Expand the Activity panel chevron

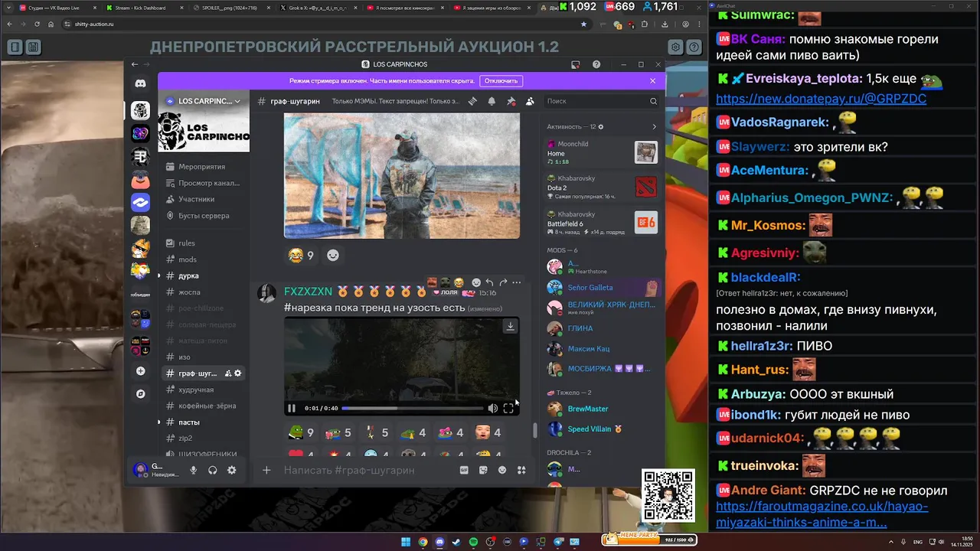pos(654,126)
